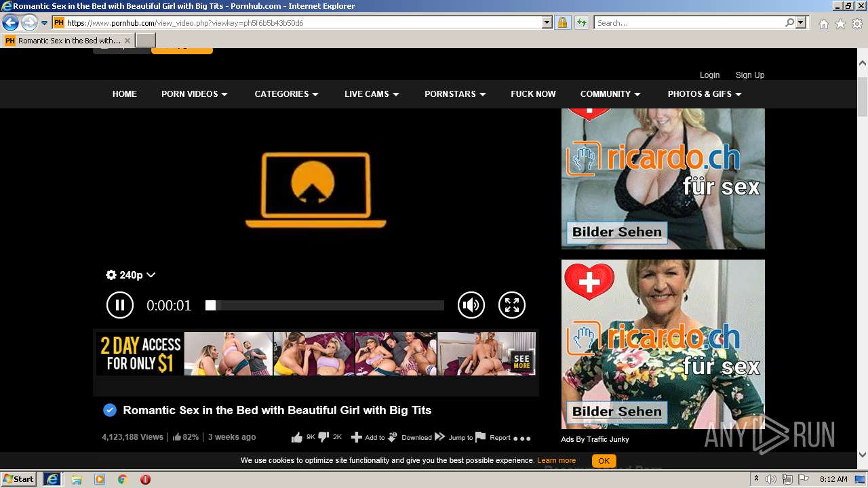The width and height of the screenshot is (868, 488).
Task: Dislike the video with thumbs down
Action: click(323, 437)
